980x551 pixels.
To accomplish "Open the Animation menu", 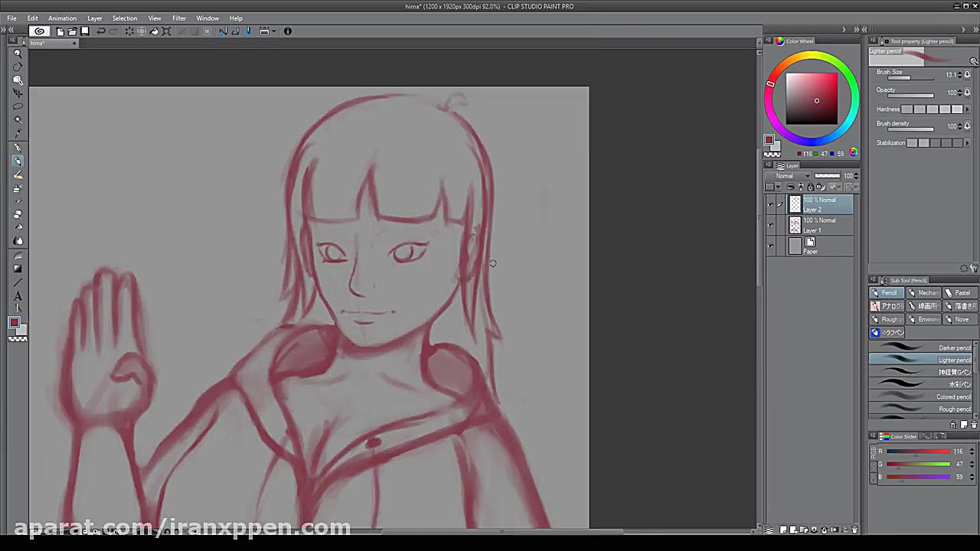I will point(62,18).
